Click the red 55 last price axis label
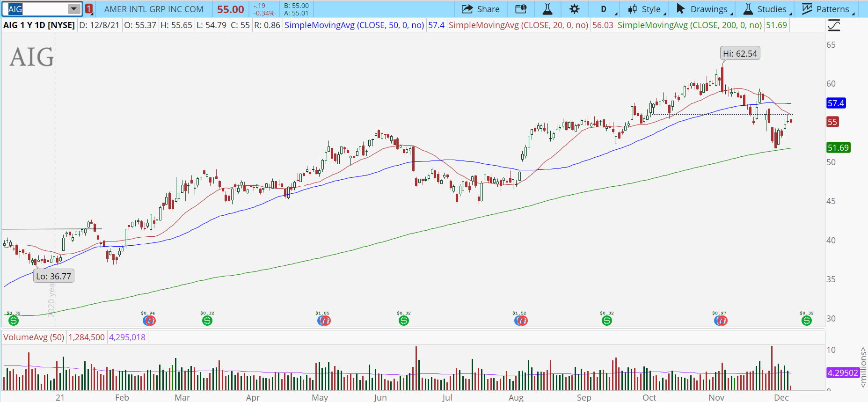This screenshot has width=868, height=402. (832, 122)
